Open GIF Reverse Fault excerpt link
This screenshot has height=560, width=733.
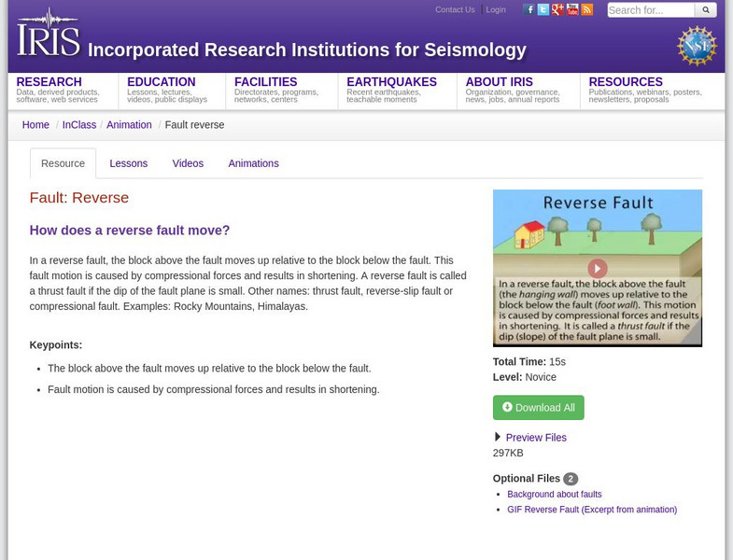click(592, 510)
